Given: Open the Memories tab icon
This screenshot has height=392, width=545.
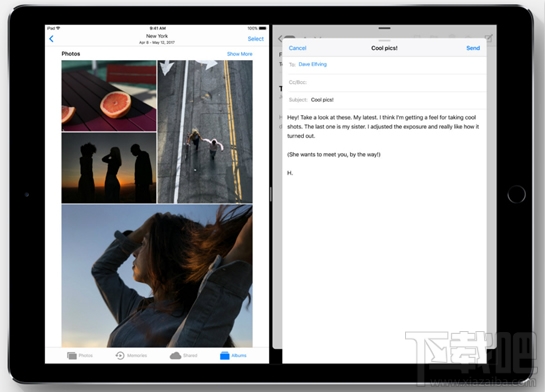Looking at the screenshot, I should [120, 356].
